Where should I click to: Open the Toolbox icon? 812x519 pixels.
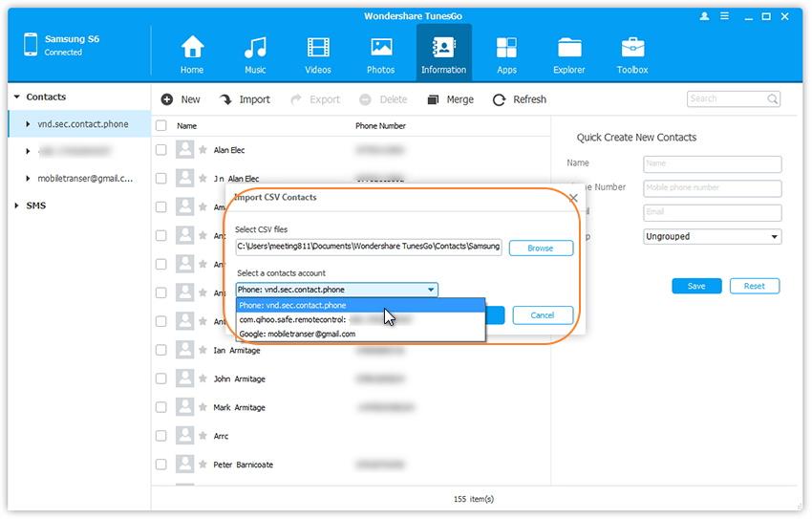632,48
